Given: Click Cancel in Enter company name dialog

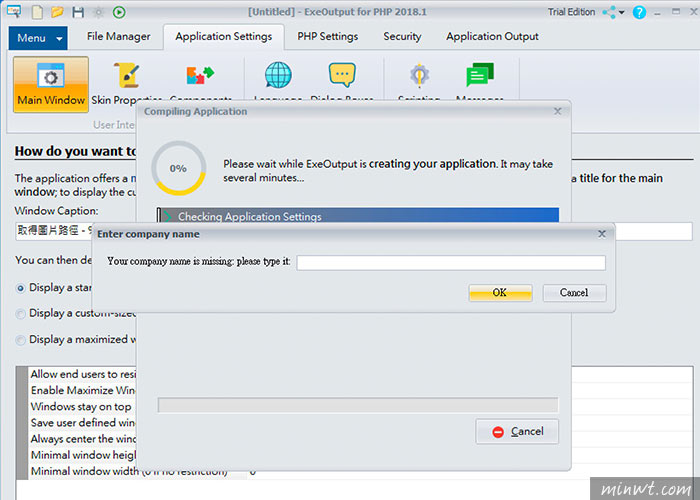Looking at the screenshot, I should 575,293.
